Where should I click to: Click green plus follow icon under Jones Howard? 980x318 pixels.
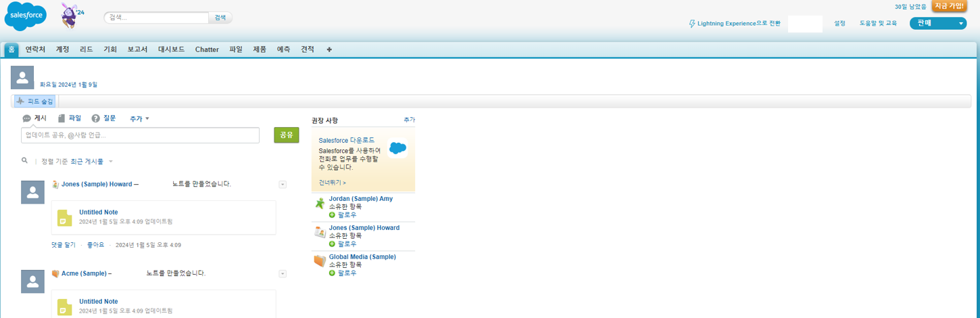[332, 244]
